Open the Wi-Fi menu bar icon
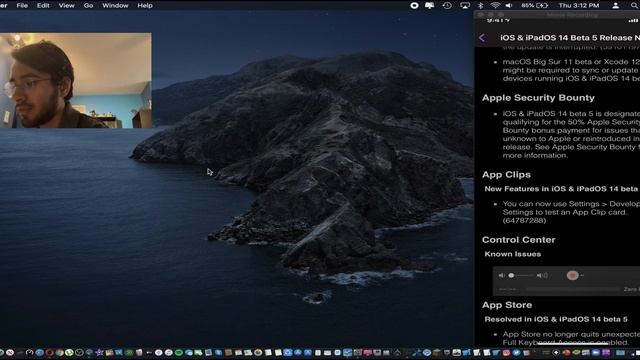 pos(495,5)
